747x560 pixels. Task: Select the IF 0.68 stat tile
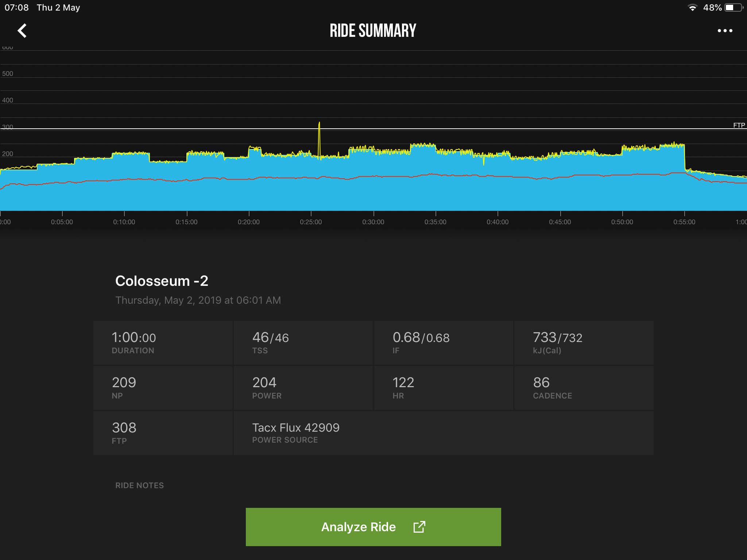click(444, 343)
